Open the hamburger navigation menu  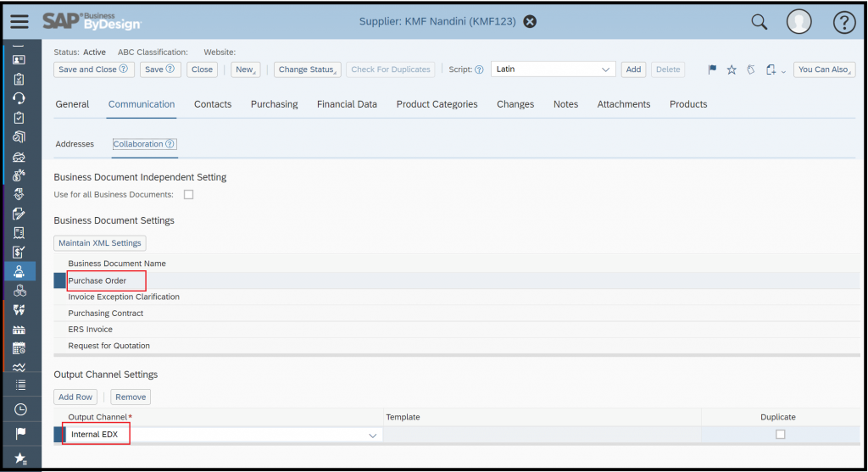pyautogui.click(x=19, y=21)
